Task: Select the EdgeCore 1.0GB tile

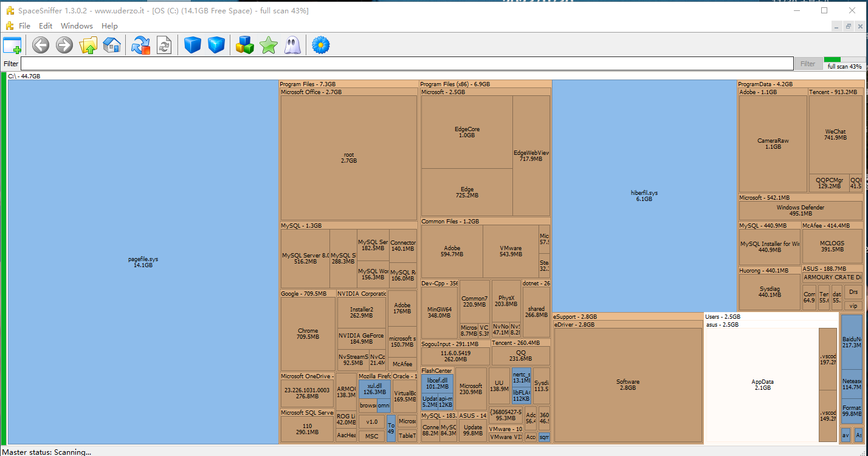Action: coord(467,132)
